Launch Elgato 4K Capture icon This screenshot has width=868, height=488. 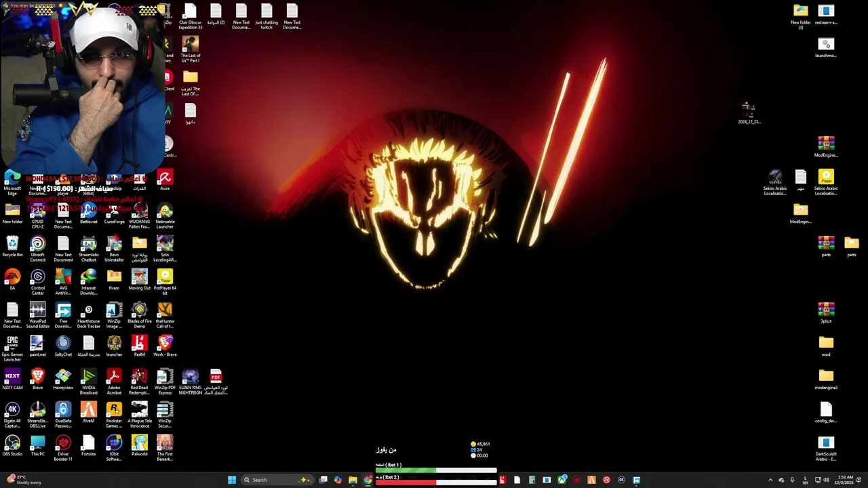click(12, 415)
